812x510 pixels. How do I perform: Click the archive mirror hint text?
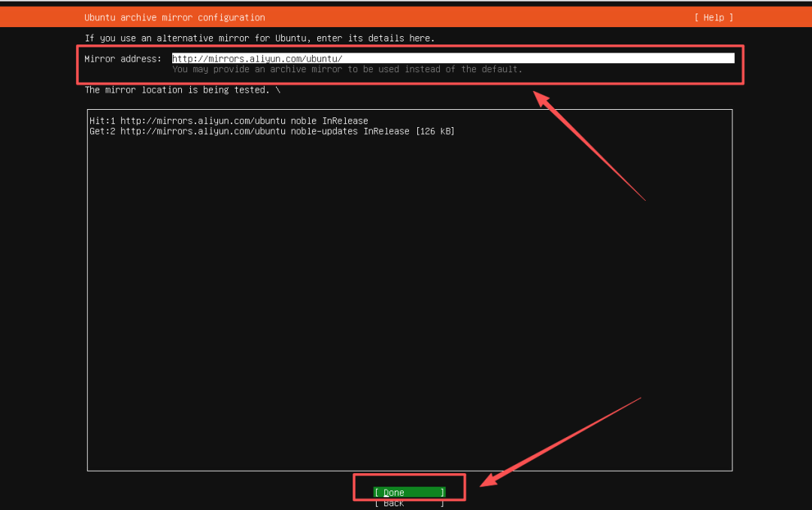coord(347,69)
